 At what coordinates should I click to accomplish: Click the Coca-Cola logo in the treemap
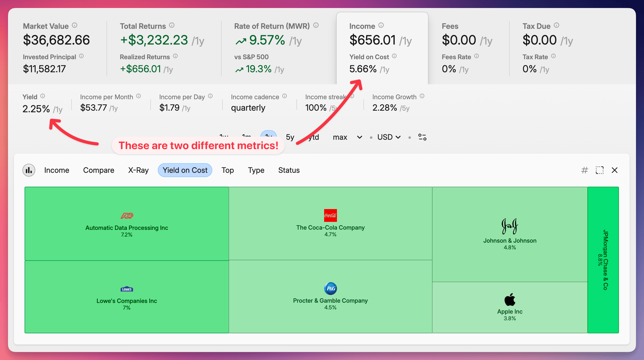(331, 215)
